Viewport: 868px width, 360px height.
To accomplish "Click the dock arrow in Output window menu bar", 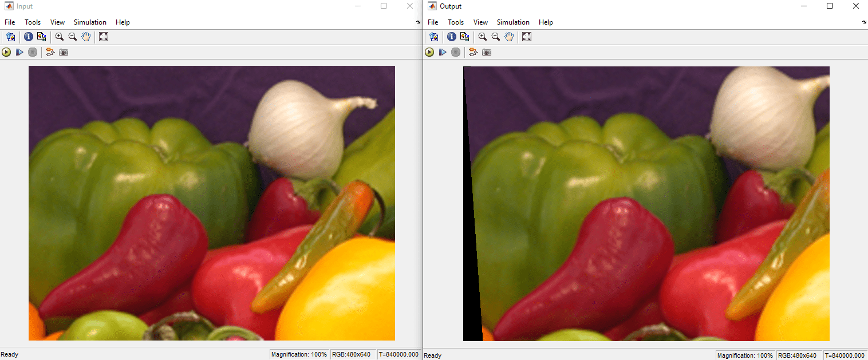I will coord(864,22).
